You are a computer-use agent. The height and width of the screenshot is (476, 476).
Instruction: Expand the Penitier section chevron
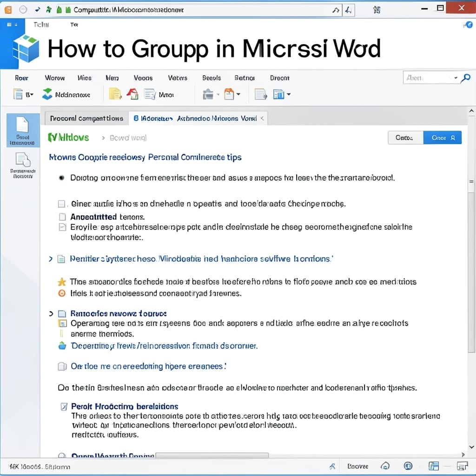pyautogui.click(x=51, y=259)
